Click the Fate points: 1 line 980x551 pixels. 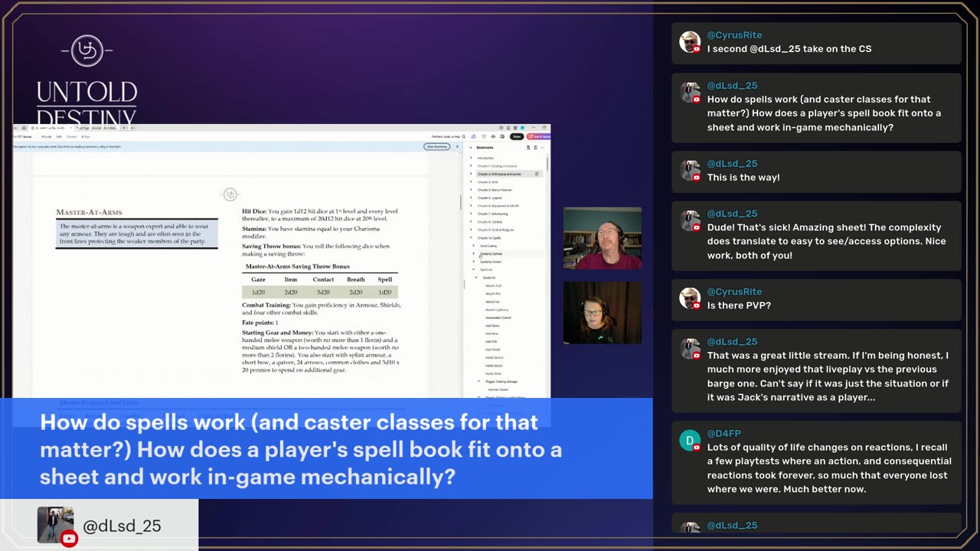click(260, 323)
